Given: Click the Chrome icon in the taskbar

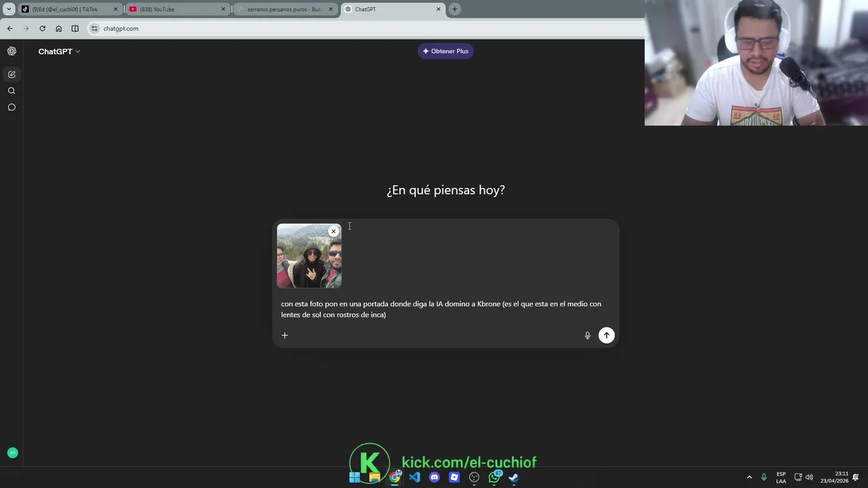Looking at the screenshot, I should pos(395,477).
